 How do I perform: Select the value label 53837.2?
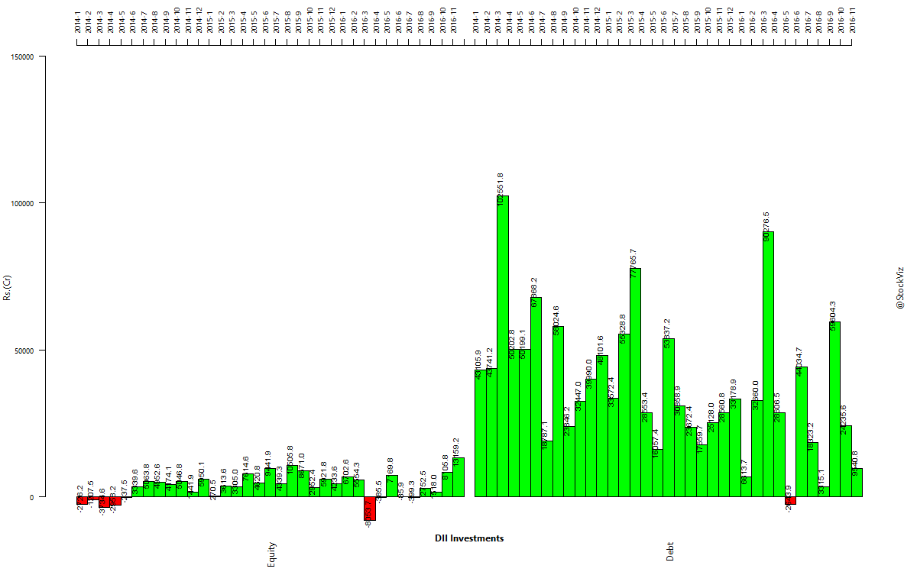pos(667,334)
